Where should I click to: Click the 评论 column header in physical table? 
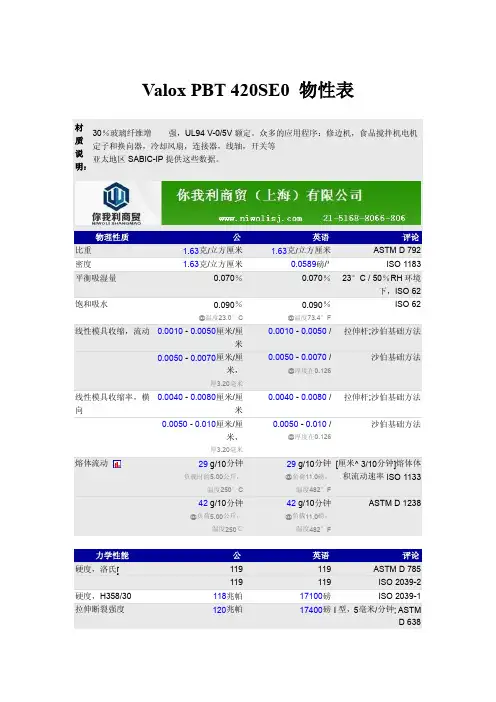(410, 237)
